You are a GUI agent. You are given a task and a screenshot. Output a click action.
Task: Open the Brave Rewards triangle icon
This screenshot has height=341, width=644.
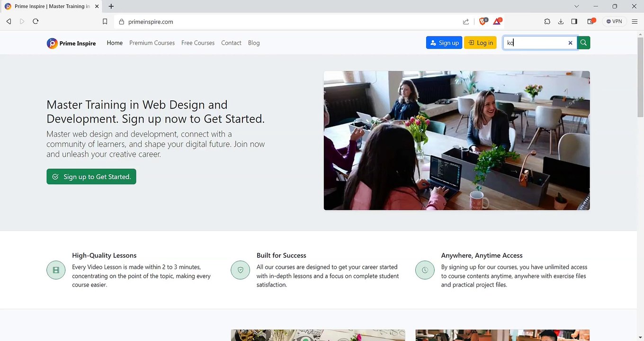497,21
